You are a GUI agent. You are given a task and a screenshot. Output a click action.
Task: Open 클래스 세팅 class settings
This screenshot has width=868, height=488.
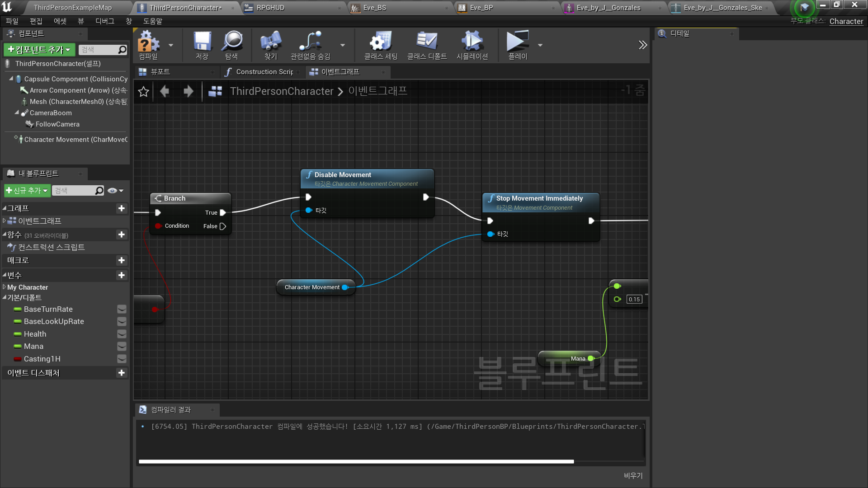tap(380, 44)
